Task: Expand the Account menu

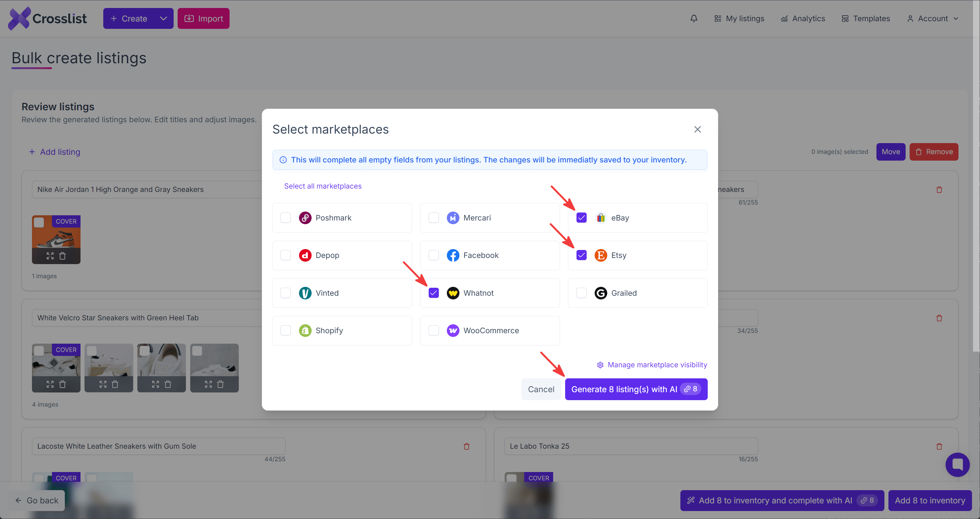Action: click(x=932, y=18)
